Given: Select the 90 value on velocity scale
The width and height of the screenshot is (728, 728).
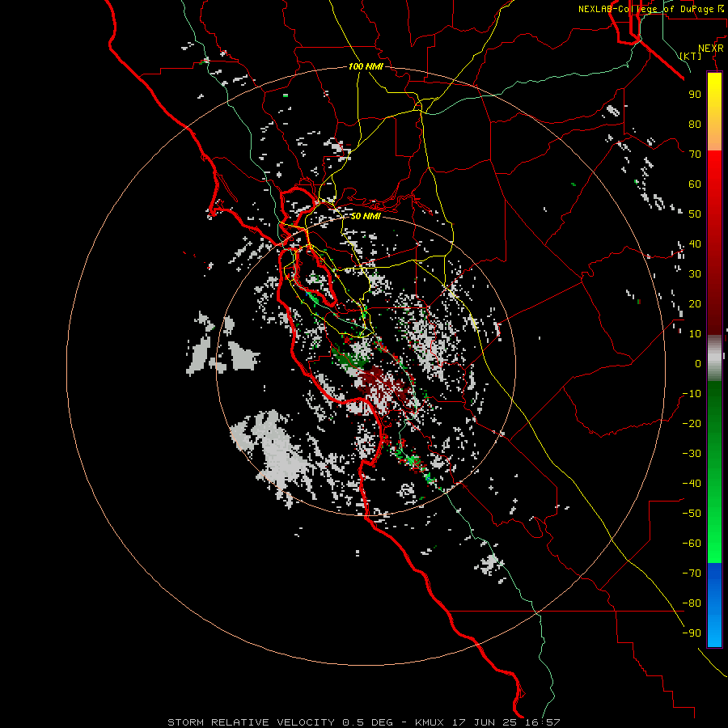Looking at the screenshot, I should (x=695, y=95).
